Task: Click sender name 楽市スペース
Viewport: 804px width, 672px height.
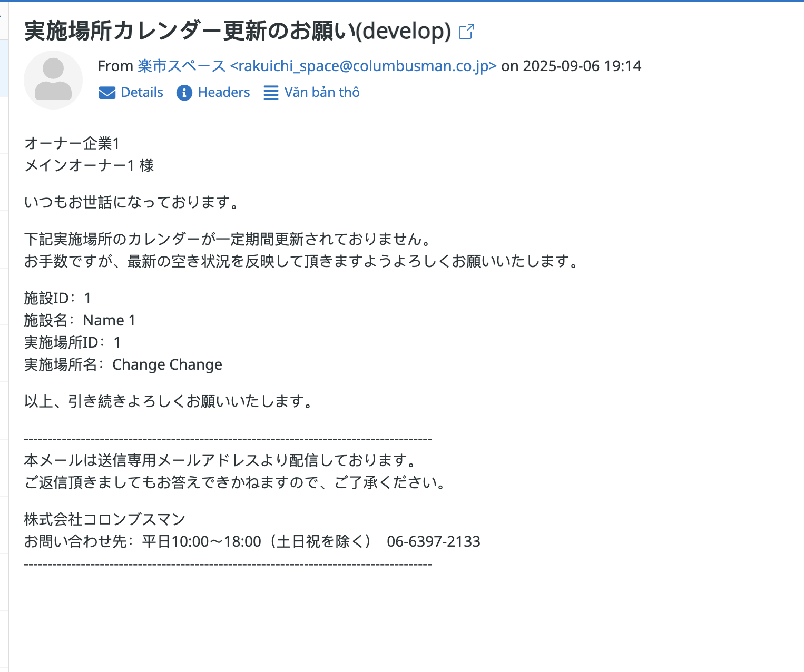Action: coord(181,66)
